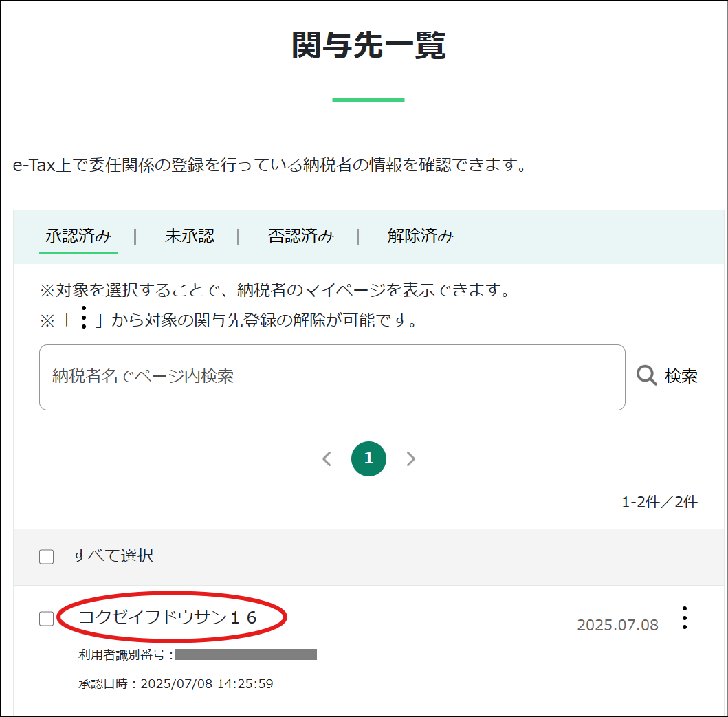Switch to the 未承認 tab
Viewport: 728px width, 717px height.
click(190, 236)
